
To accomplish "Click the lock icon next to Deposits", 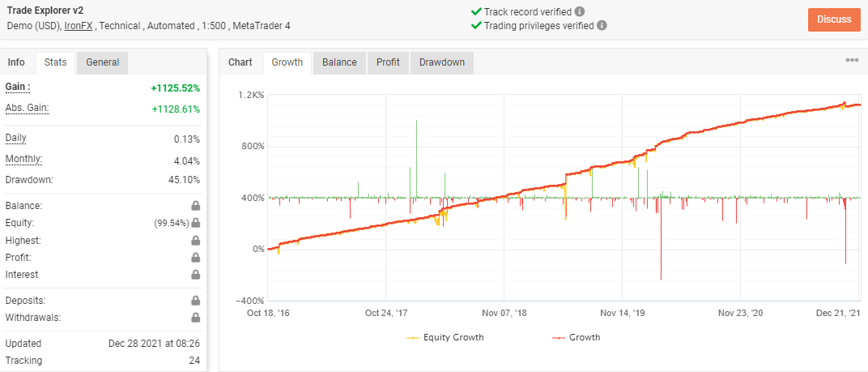I will tap(195, 301).
